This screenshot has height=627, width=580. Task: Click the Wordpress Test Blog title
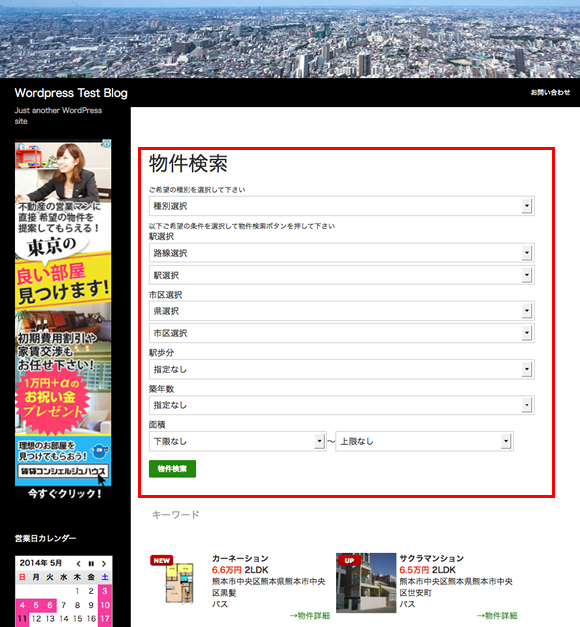coord(71,93)
